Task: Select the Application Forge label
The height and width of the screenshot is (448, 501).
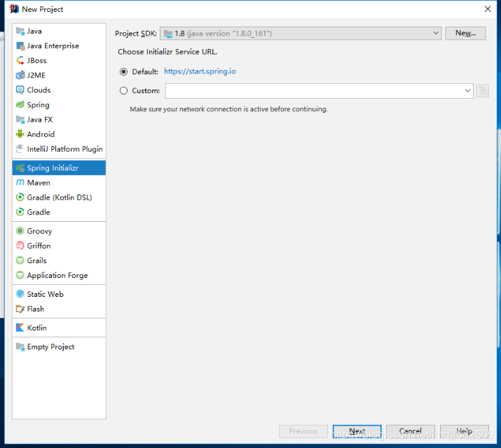Action: point(57,275)
